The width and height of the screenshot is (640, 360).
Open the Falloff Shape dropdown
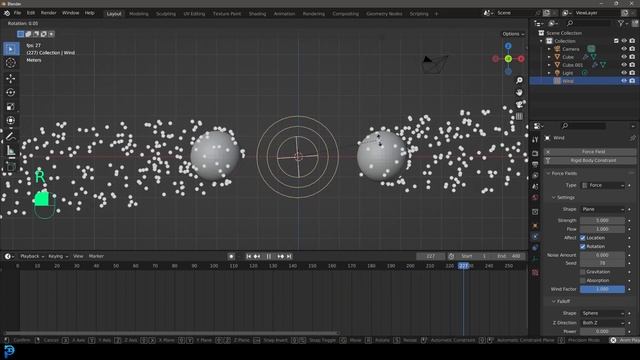pyautogui.click(x=602, y=313)
